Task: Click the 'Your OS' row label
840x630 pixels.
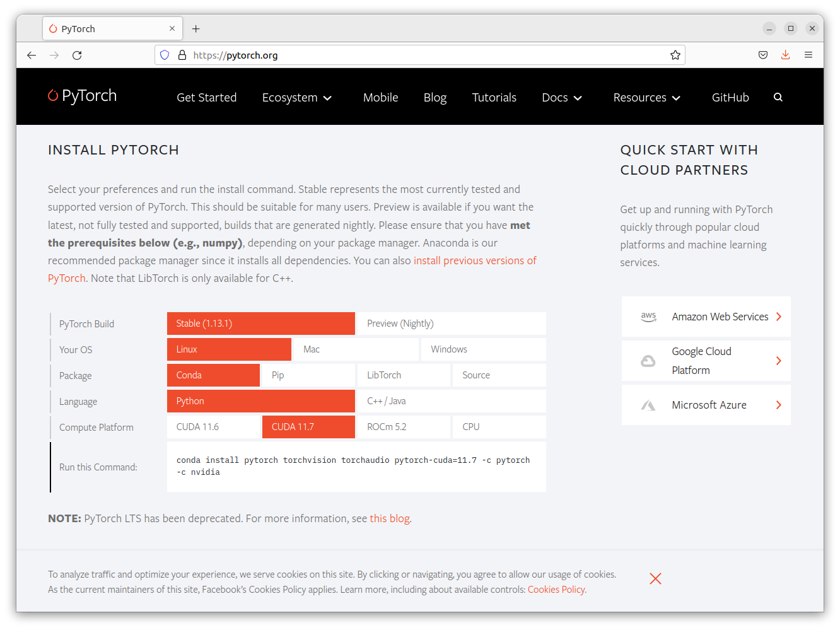Action: coord(76,350)
